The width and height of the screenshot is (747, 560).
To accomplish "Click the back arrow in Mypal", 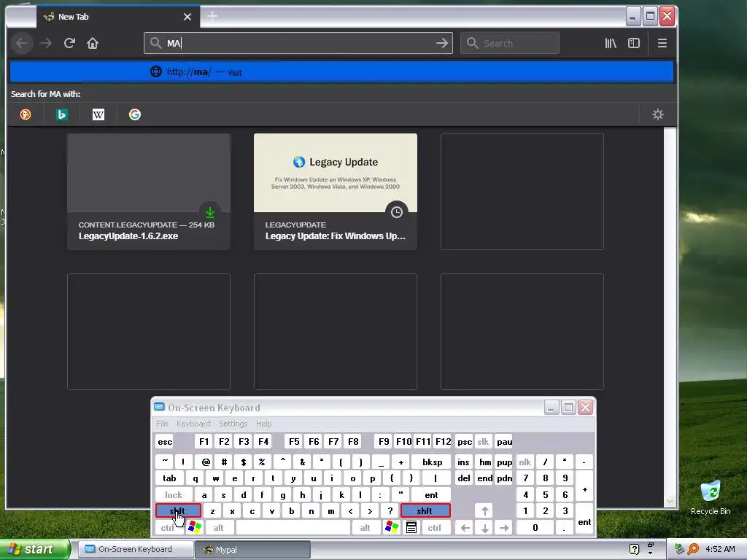I will click(21, 43).
